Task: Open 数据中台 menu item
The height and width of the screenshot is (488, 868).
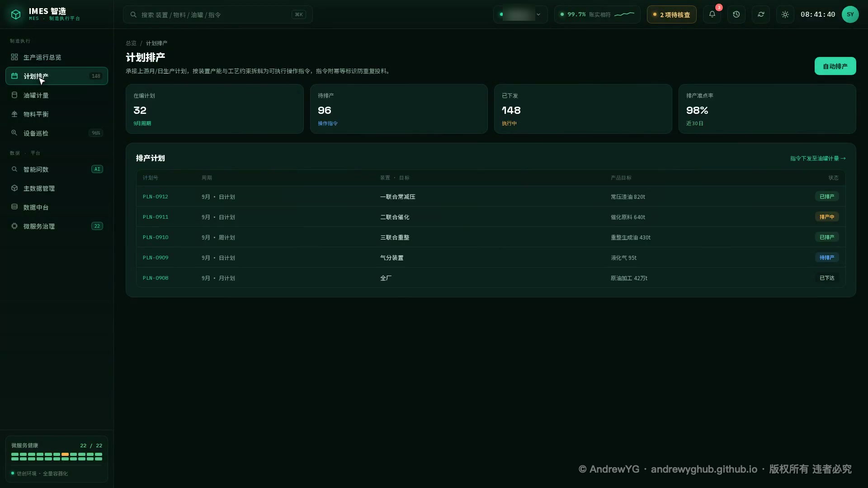Action: (57, 207)
